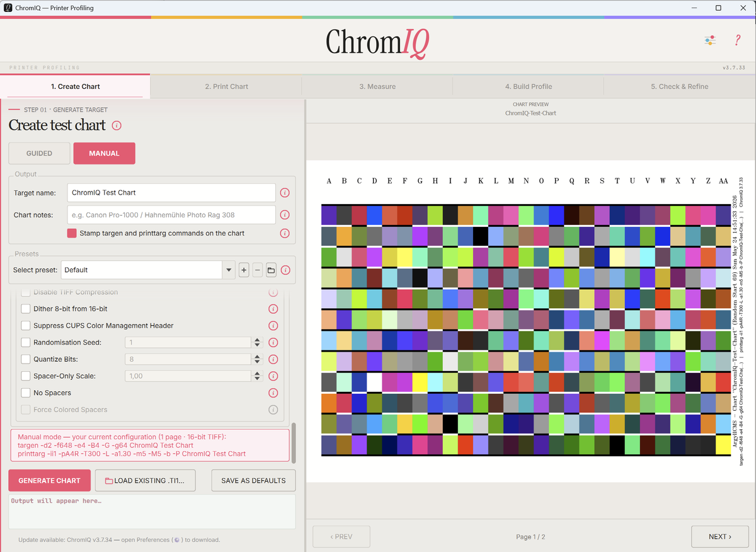Toggle Stamp targen and printtarg commands checkbox

72,233
